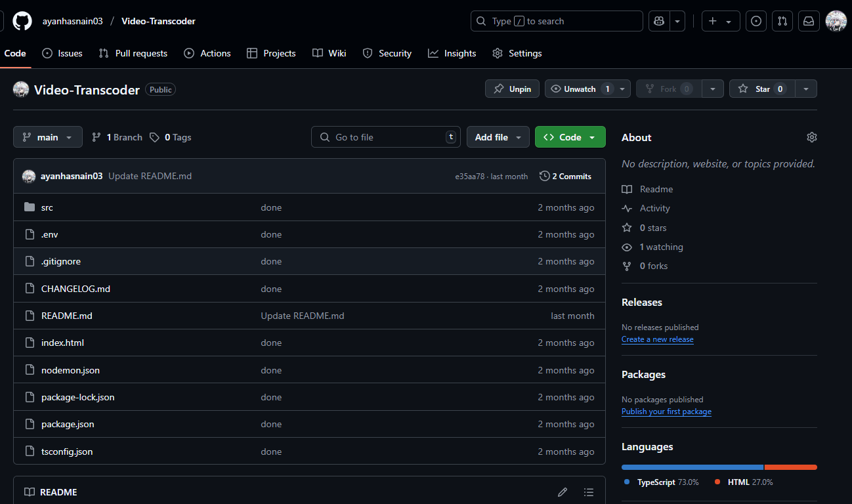Switch to the Security tab

coord(387,53)
